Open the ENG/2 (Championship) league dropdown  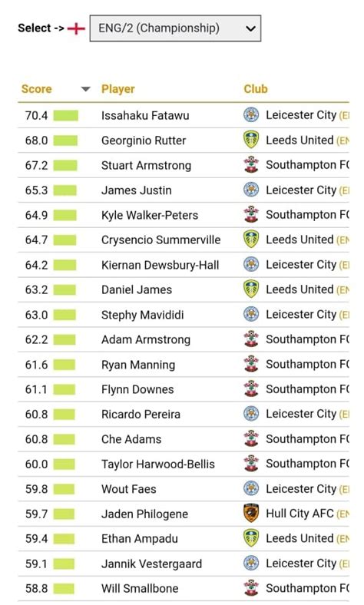(175, 28)
